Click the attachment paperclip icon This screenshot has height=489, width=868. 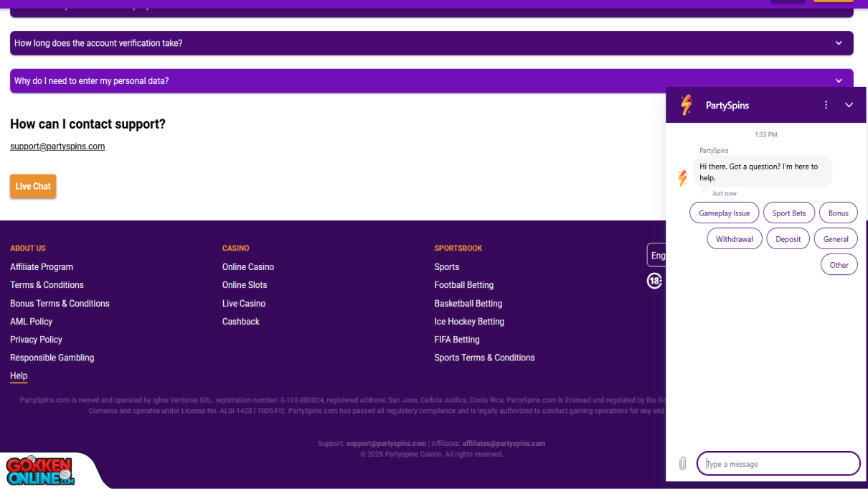[682, 464]
